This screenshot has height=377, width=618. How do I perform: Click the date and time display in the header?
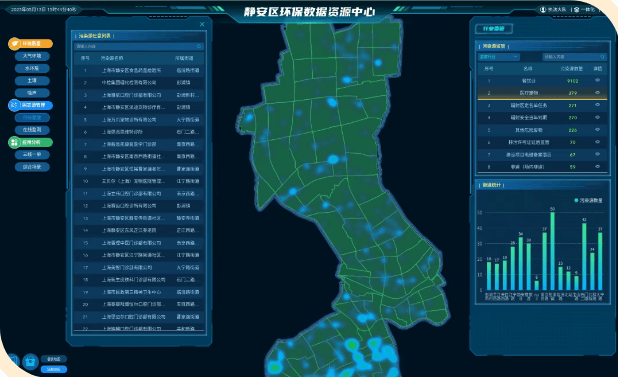[43, 9]
